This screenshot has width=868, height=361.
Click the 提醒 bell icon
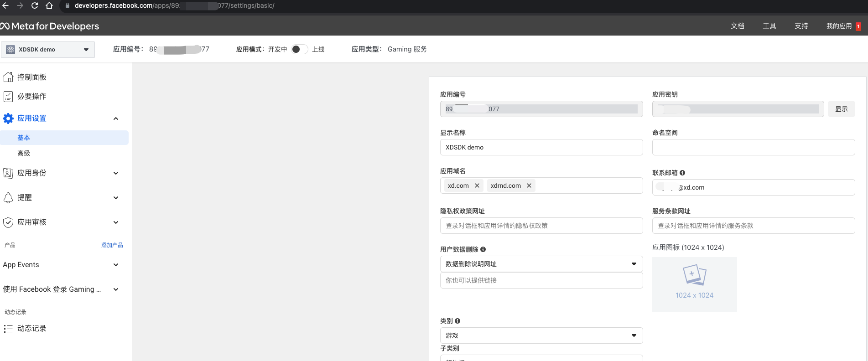pos(8,197)
